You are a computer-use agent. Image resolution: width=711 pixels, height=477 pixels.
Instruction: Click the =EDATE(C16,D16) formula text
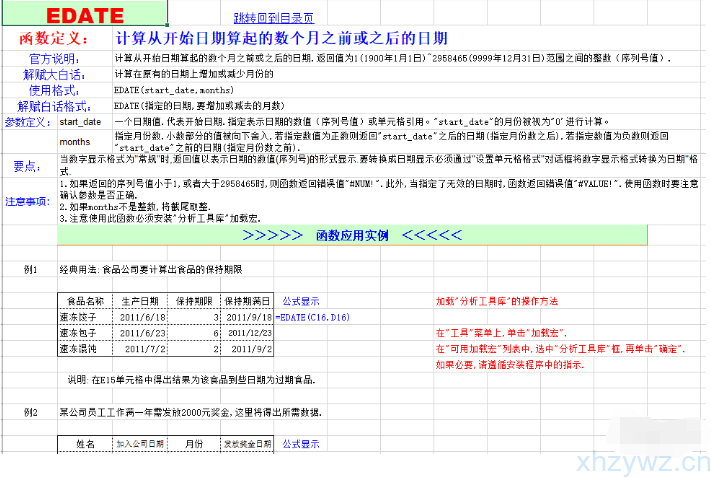click(314, 317)
